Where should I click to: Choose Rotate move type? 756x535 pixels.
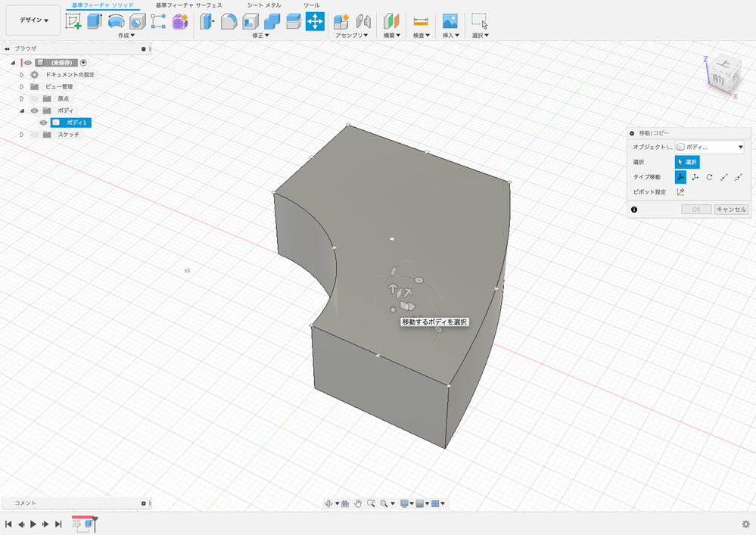709,177
